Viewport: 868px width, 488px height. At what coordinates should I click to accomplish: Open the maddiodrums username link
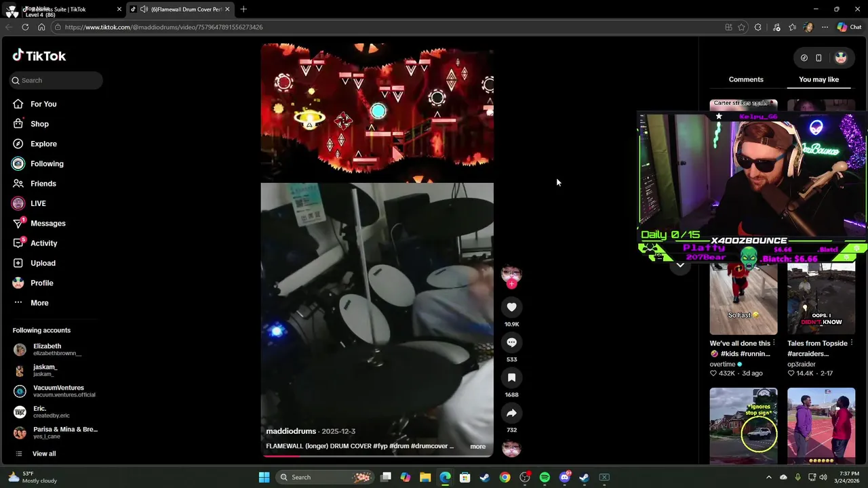(291, 431)
